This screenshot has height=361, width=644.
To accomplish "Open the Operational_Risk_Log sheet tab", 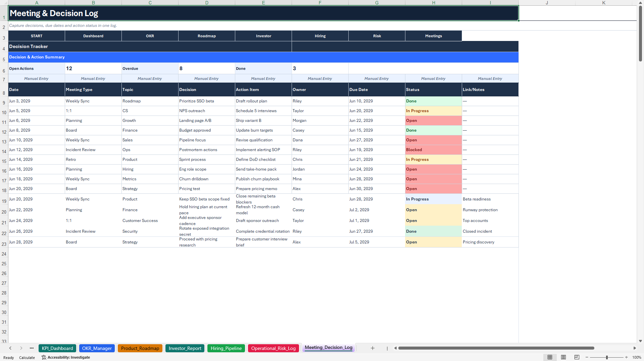I will [274, 348].
